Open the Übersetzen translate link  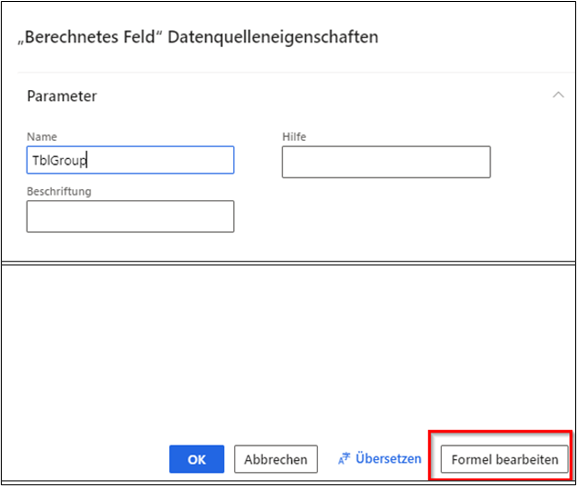click(380, 459)
